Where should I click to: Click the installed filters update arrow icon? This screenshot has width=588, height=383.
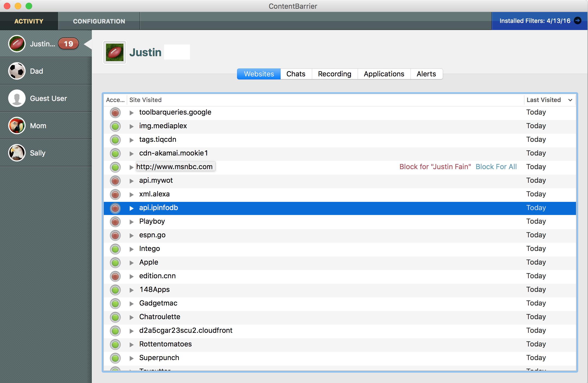(x=578, y=21)
